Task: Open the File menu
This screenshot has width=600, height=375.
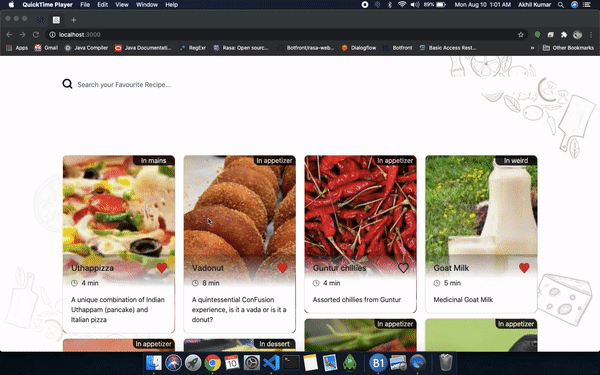Action: click(x=85, y=5)
